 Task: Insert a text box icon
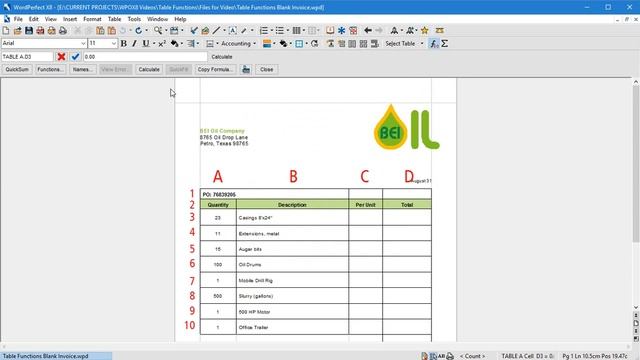pos(232,31)
